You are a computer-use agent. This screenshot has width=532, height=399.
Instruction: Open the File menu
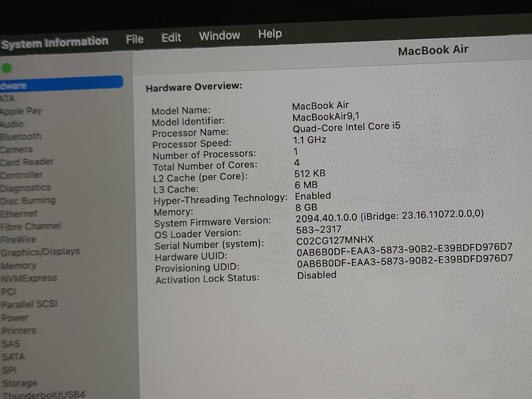click(134, 39)
